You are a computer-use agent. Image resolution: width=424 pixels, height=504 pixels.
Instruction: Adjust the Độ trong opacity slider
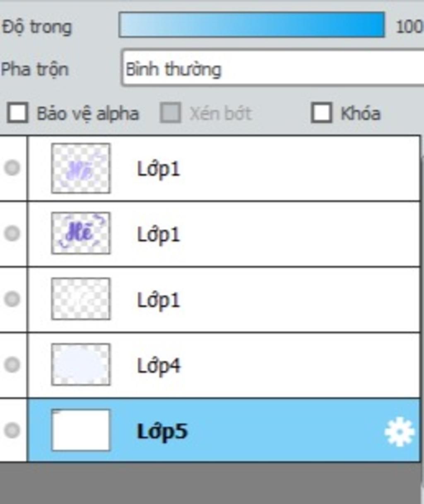coord(251,26)
